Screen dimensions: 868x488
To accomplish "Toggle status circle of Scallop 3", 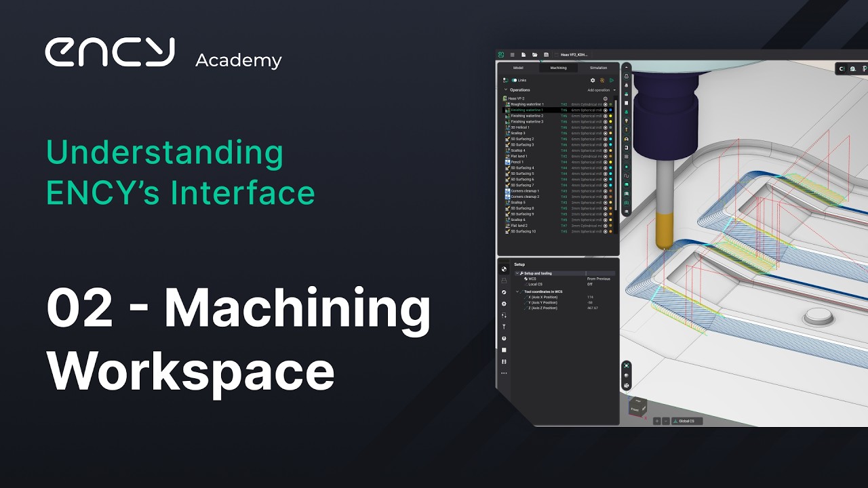I will (606, 133).
